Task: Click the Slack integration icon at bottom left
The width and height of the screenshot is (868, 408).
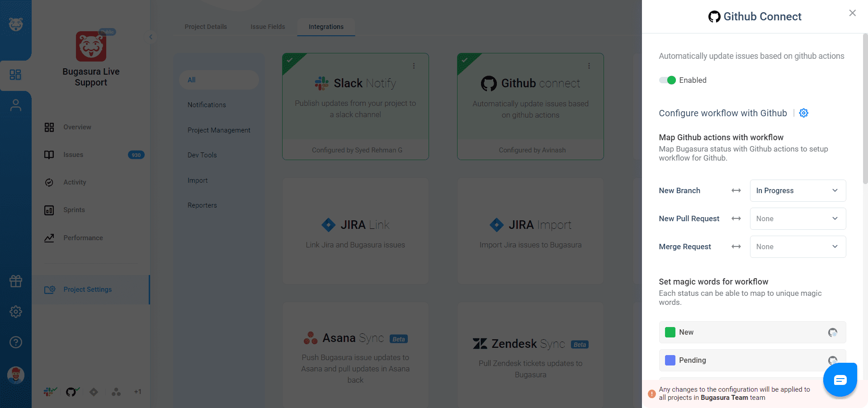Action: click(x=49, y=392)
